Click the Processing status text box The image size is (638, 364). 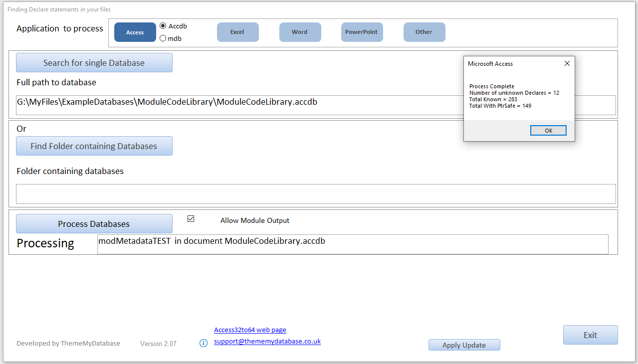point(353,244)
